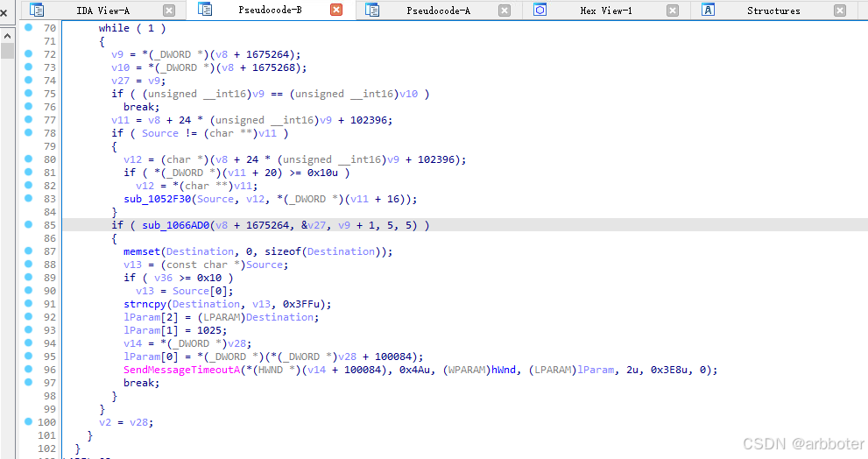Click variable v13 at start of line 88
Image resolution: width=868 pixels, height=459 pixels.
132,265
